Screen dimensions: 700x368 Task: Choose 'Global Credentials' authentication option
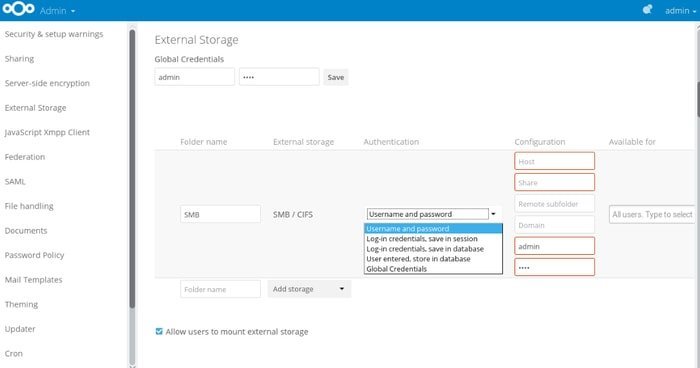coord(433,269)
